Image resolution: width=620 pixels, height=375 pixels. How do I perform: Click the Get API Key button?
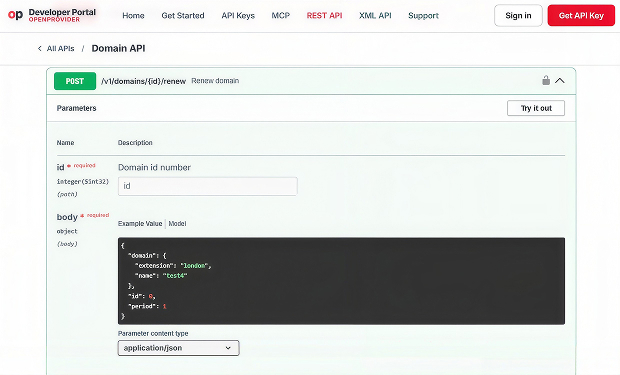581,15
